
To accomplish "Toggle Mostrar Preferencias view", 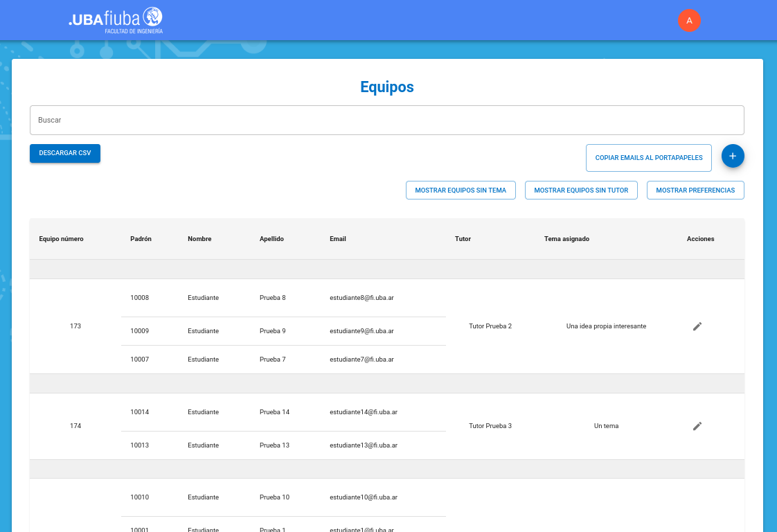I will coord(695,190).
